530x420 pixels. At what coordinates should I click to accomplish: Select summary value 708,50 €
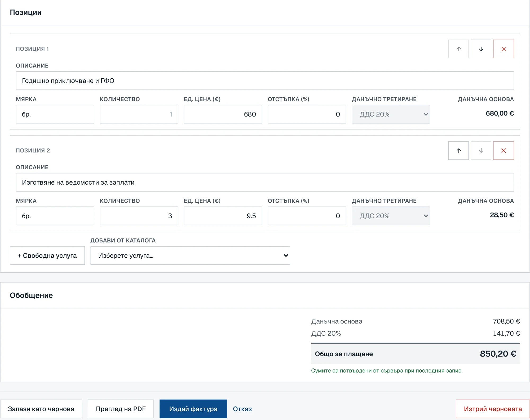point(506,321)
